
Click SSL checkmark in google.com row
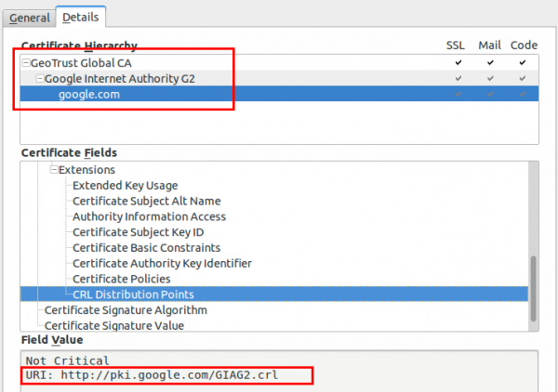click(458, 94)
